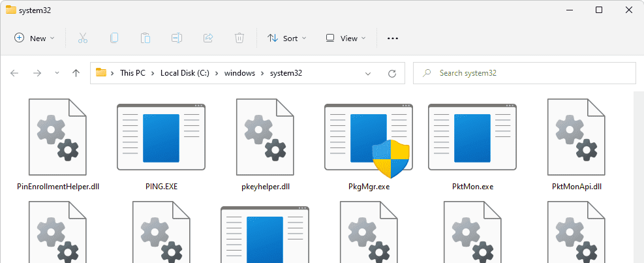Go forward with the right arrow
Viewport: 644px width, 263px height.
[x=37, y=73]
